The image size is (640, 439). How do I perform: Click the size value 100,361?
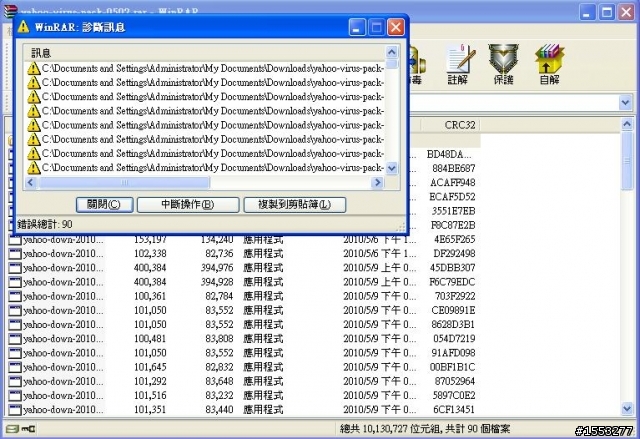click(x=150, y=297)
